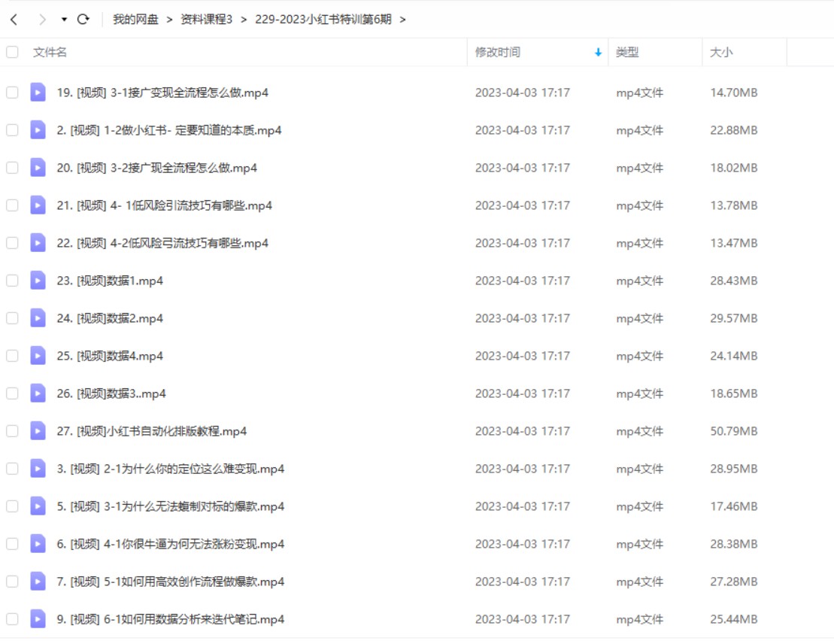Image resolution: width=834 pixels, height=644 pixels.
Task: Check the box for 22. 4-2低风险 file
Action: coord(12,243)
